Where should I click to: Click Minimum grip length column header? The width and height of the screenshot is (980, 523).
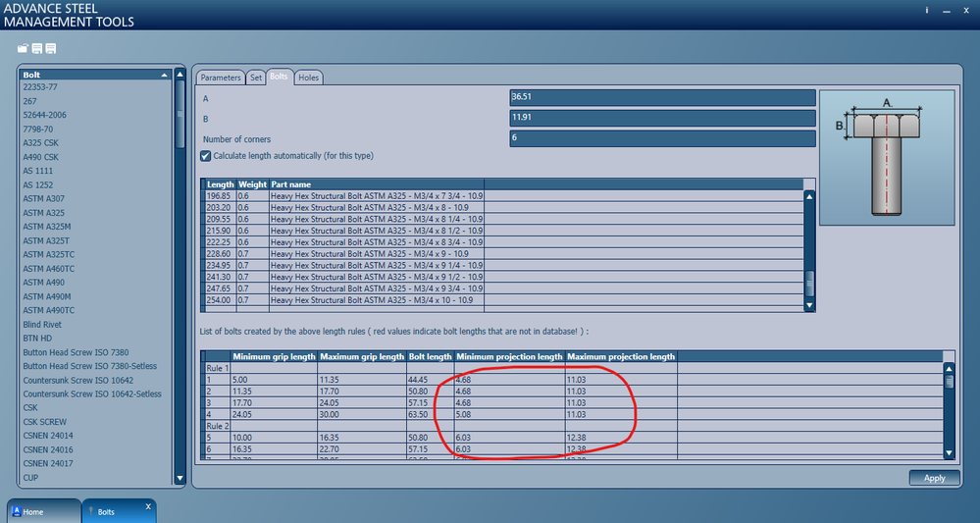point(274,357)
